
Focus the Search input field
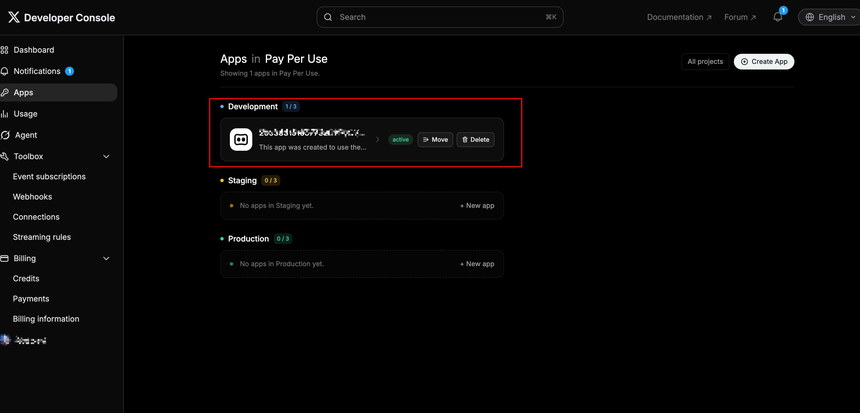(x=440, y=17)
